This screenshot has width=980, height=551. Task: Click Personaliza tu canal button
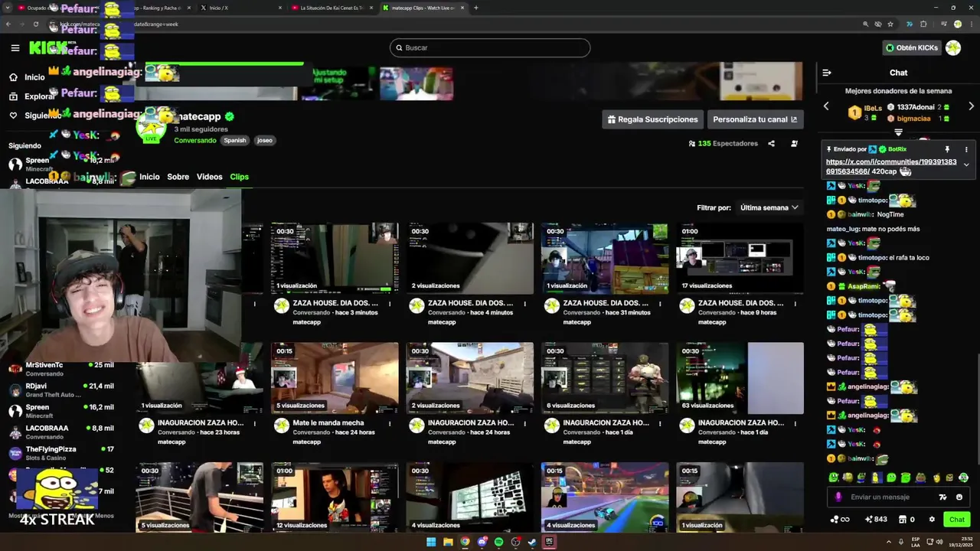(755, 119)
